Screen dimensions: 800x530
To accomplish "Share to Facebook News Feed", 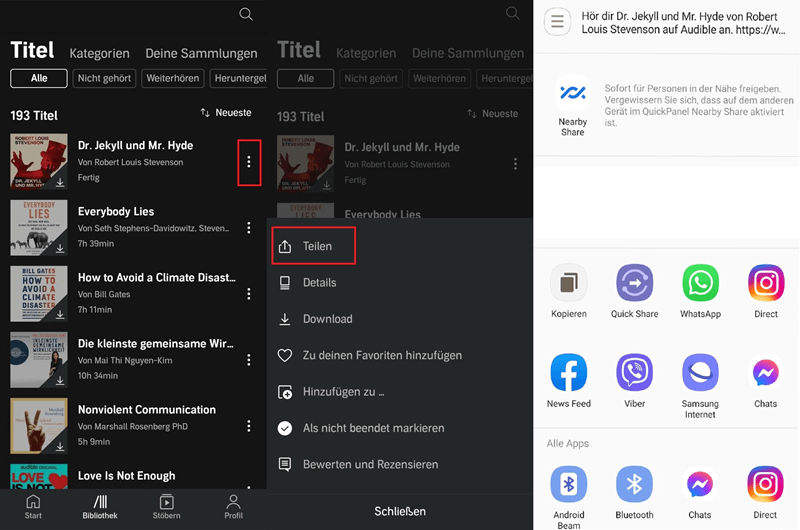I will click(x=568, y=381).
